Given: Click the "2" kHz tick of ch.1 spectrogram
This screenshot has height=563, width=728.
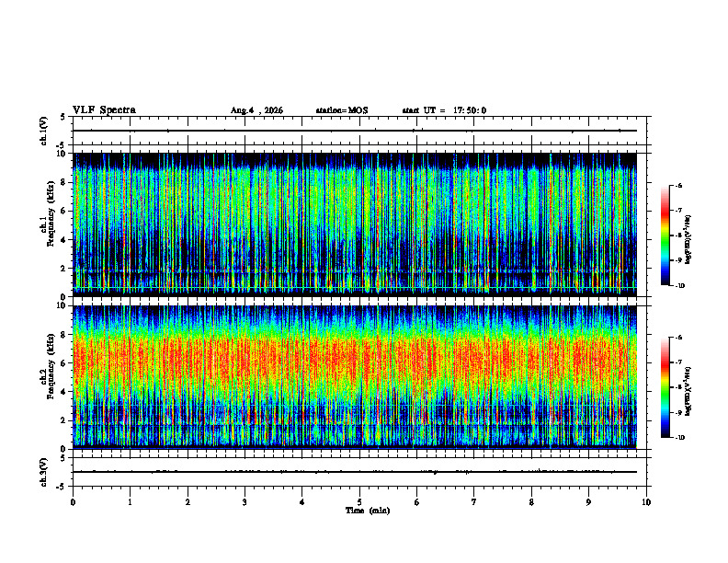Looking at the screenshot, I should click(64, 269).
